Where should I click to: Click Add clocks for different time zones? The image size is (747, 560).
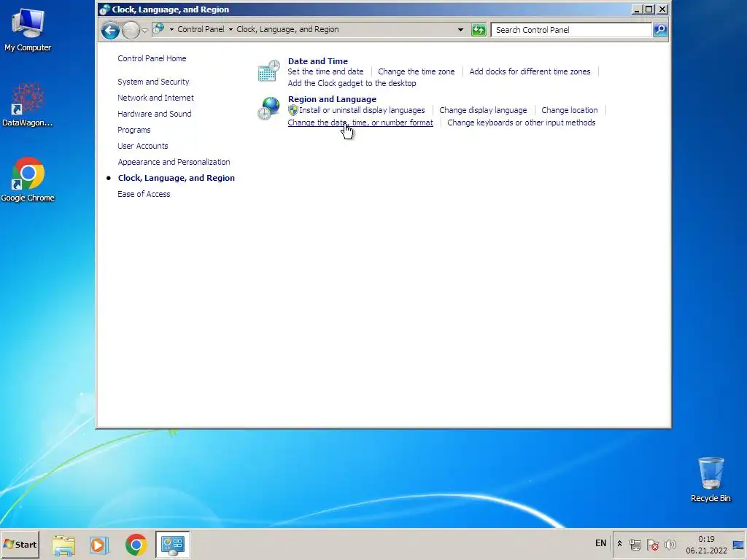coord(530,71)
